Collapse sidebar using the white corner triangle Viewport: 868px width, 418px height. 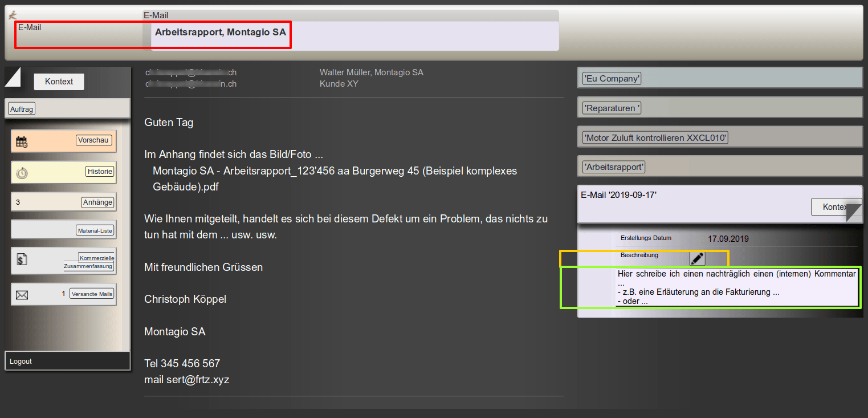coord(11,76)
